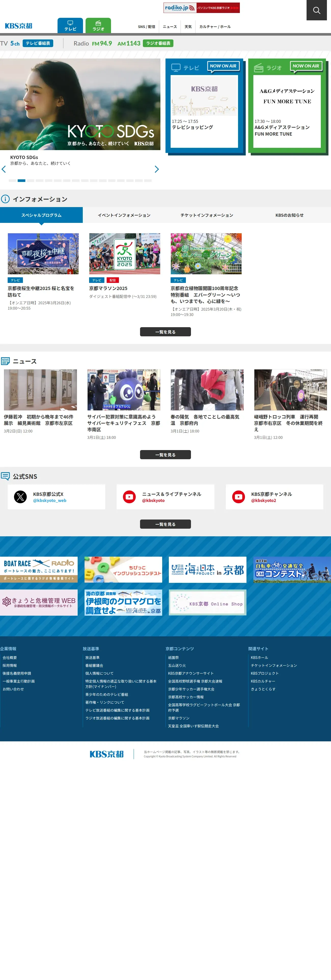The image size is (331, 980).
Task: Open the 祇園祭 footer link
Action: click(x=174, y=658)
